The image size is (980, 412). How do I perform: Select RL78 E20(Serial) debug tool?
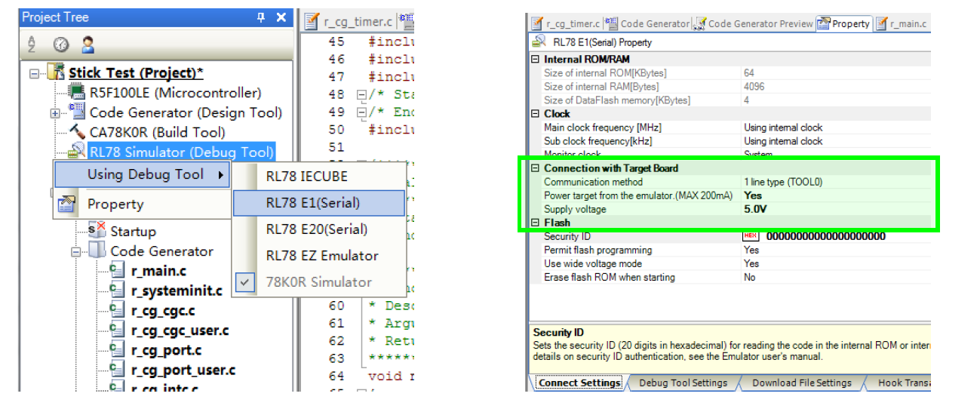[x=318, y=229]
